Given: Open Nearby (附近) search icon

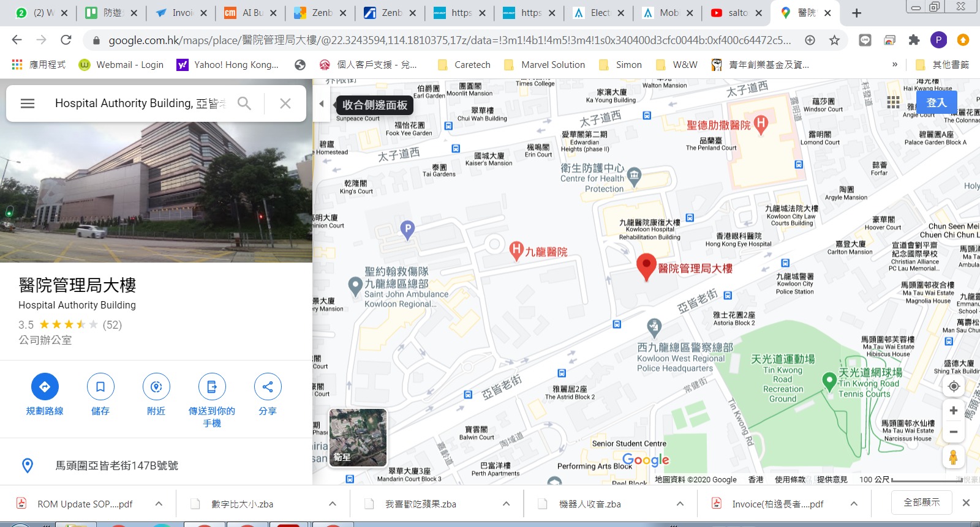Looking at the screenshot, I should click(156, 387).
